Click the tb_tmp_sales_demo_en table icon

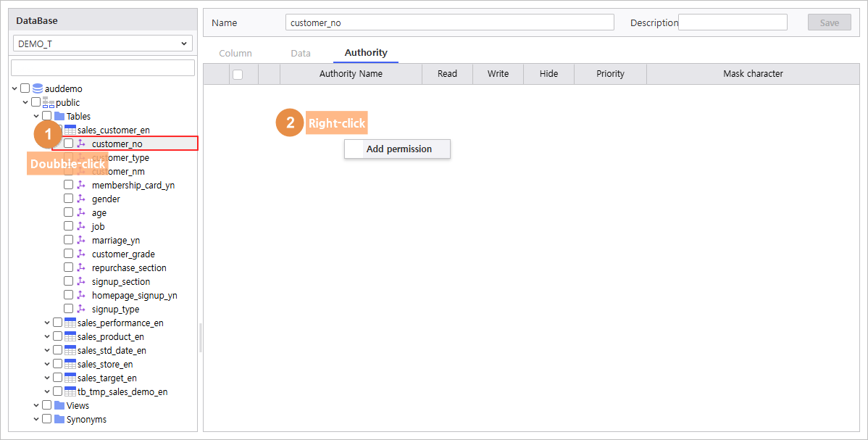70,391
